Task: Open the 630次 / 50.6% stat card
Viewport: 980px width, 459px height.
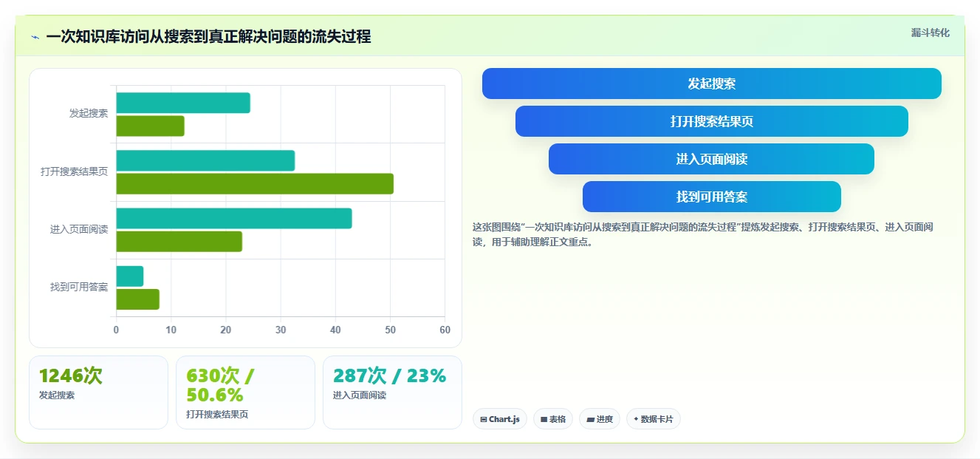Action: [245, 392]
